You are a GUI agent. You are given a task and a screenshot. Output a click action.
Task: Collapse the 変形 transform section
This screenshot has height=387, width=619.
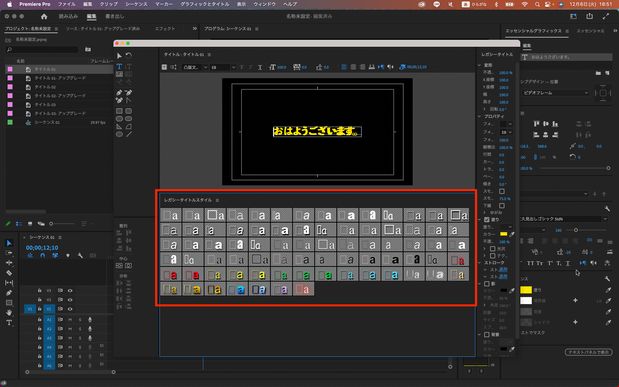click(480, 65)
